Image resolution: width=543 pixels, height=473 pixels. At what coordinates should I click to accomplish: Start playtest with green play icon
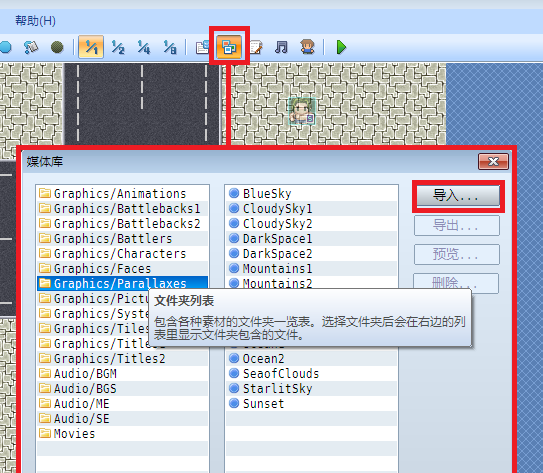pos(341,47)
